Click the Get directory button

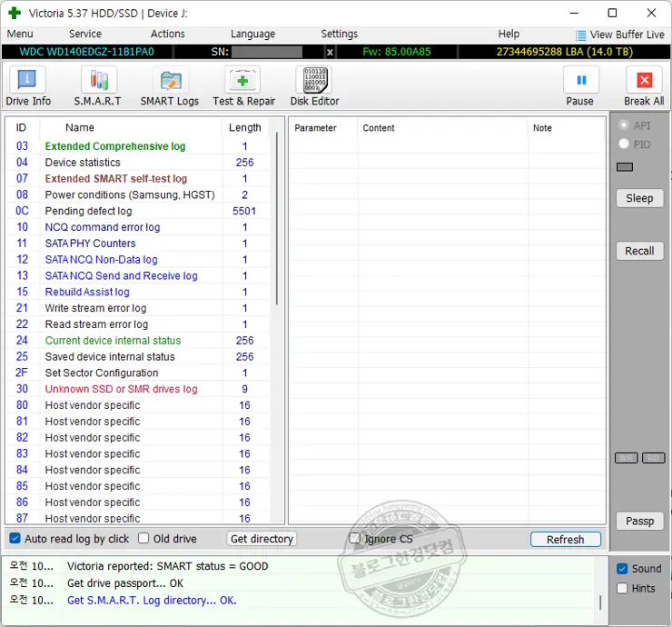[x=262, y=539]
